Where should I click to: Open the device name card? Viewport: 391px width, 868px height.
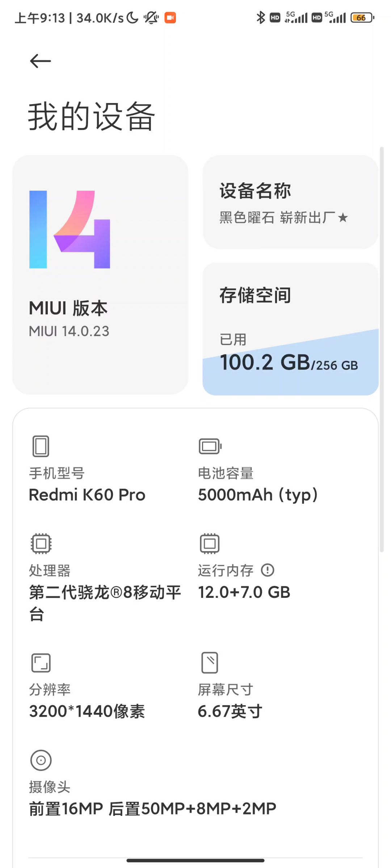pyautogui.click(x=290, y=202)
